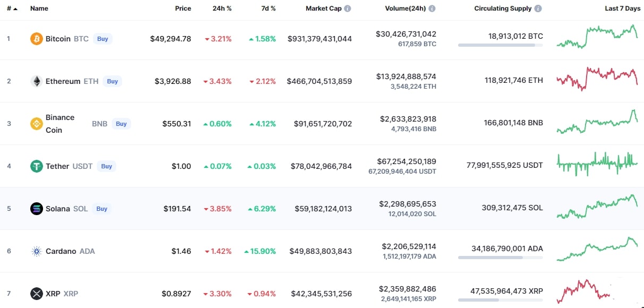
Task: Click the Buy button for Binance Coin
Action: click(x=121, y=124)
